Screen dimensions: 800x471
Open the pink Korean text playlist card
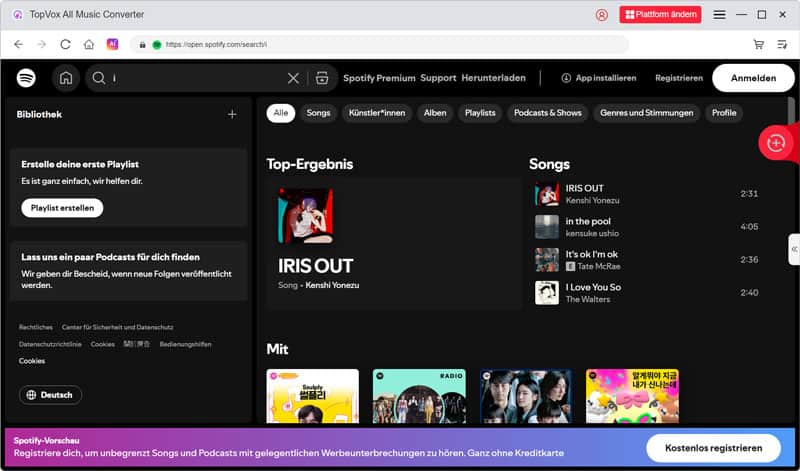632,396
